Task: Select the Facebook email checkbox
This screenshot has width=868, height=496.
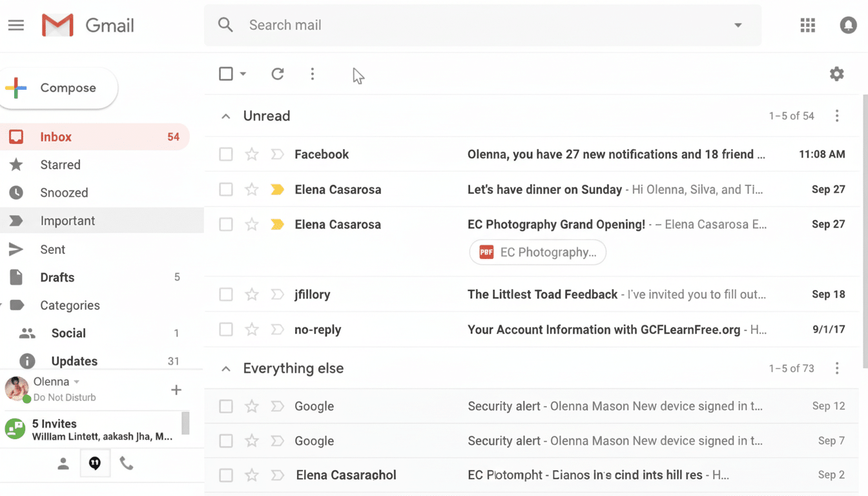Action: click(x=225, y=154)
